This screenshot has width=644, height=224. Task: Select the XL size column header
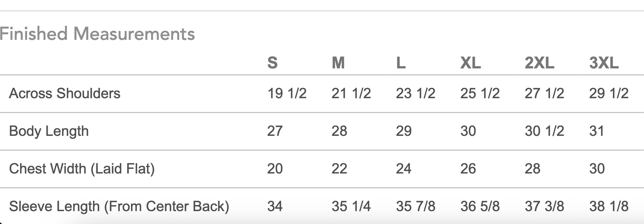pos(471,63)
